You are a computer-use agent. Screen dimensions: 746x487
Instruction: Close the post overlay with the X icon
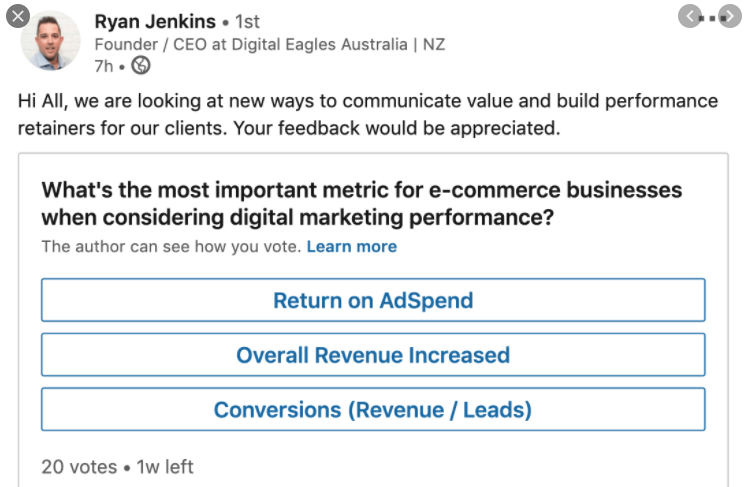click(x=18, y=16)
